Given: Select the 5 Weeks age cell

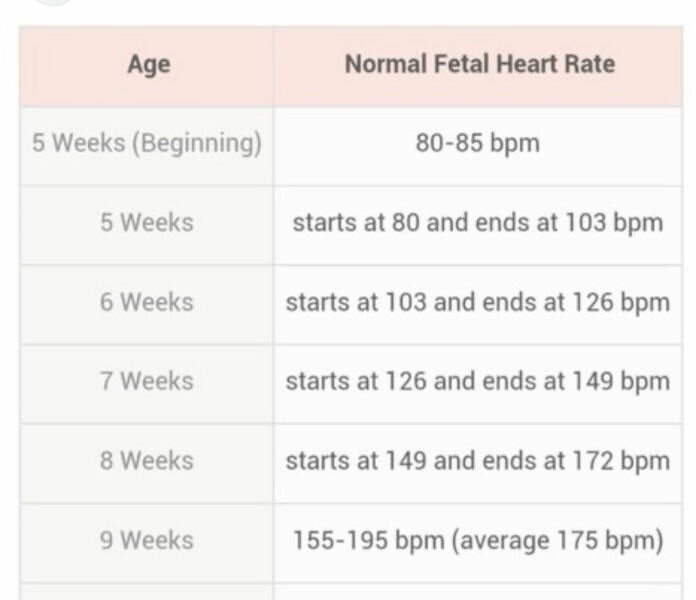Looking at the screenshot, I should click(147, 222).
